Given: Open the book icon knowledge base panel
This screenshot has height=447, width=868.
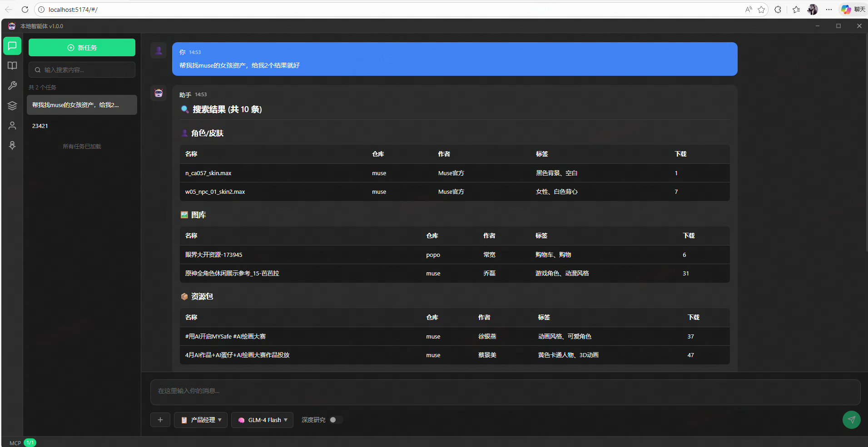Looking at the screenshot, I should point(12,66).
